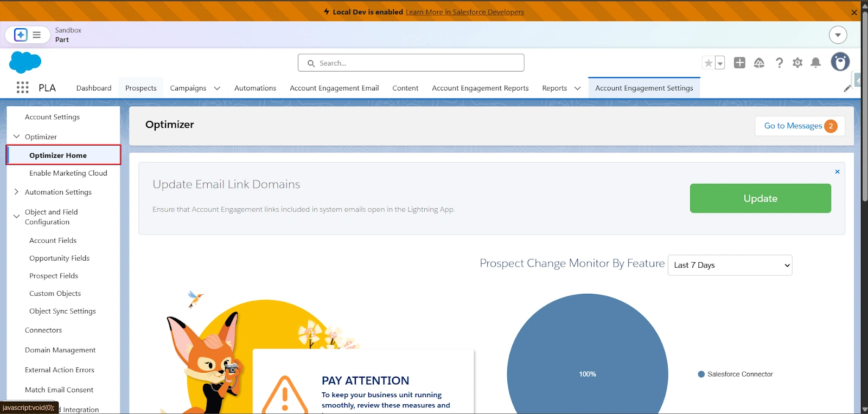Expand the Automation Settings section

click(16, 192)
